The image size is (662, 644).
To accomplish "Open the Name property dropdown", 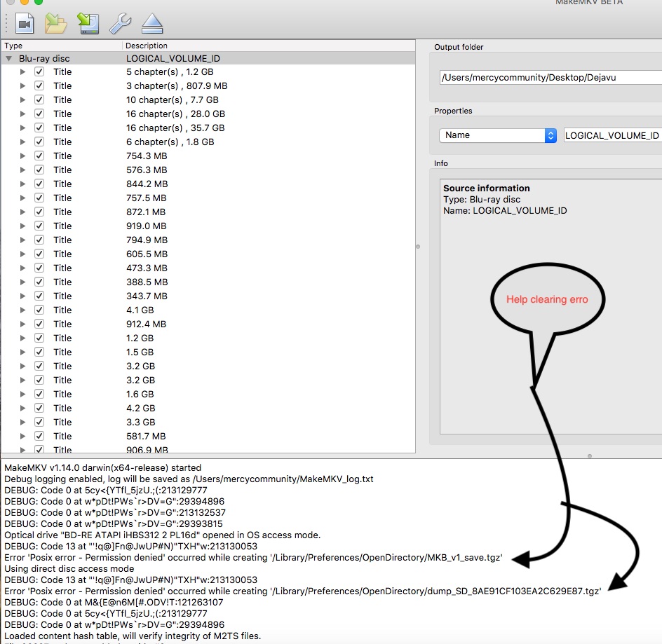I will pos(498,135).
